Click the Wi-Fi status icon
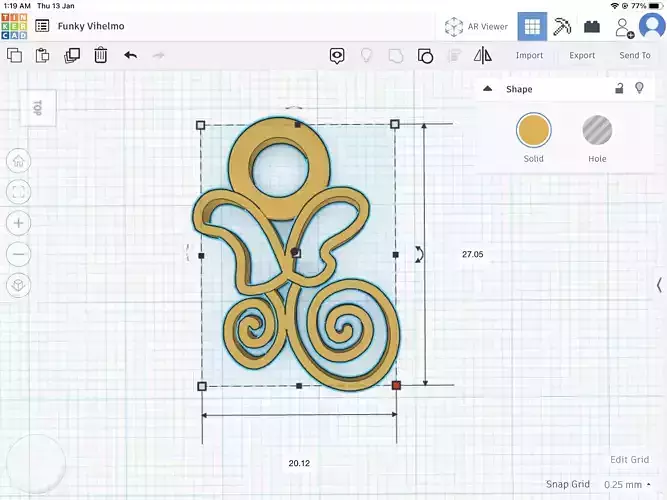The height and width of the screenshot is (500, 667). tap(614, 6)
